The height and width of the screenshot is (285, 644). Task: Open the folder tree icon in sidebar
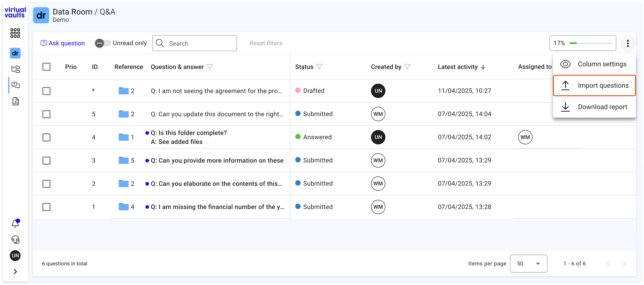point(15,69)
